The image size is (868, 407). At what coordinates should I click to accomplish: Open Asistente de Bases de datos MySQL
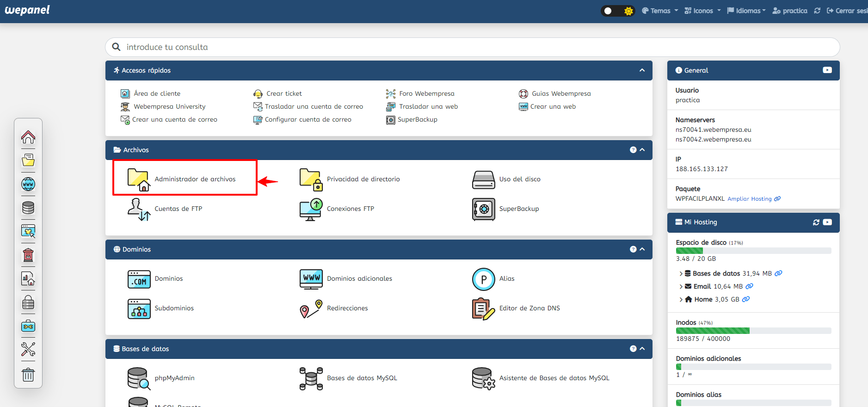[541, 378]
